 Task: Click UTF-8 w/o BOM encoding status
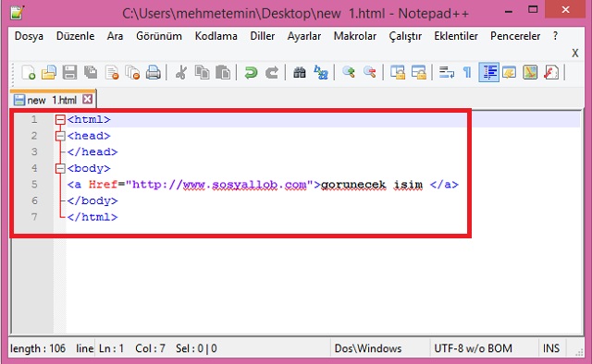473,348
